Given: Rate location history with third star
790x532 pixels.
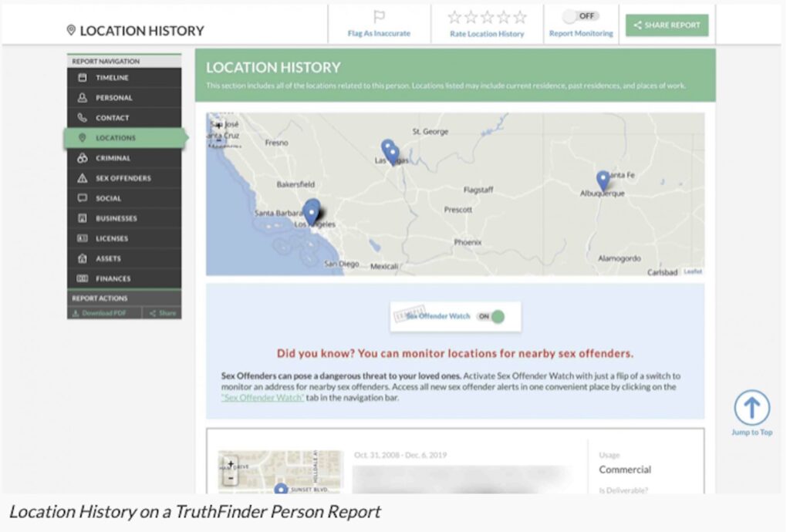Looking at the screenshot, I should point(488,18).
